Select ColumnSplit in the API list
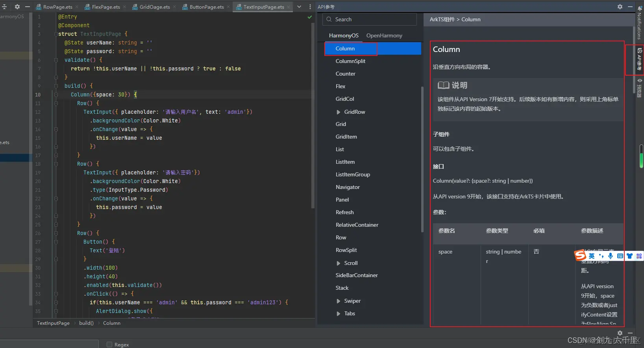Screen dimensions: 644x348 point(350,61)
